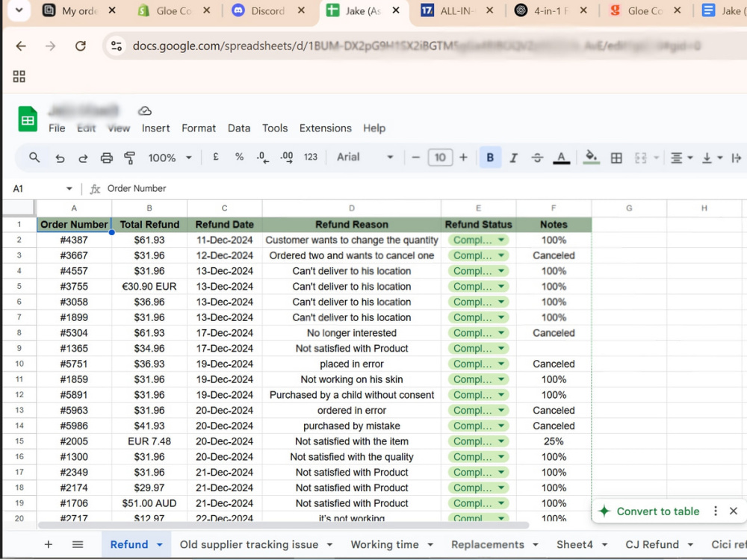The width and height of the screenshot is (747, 560).
Task: Dismiss the Convert to table popup
Action: [x=734, y=511]
